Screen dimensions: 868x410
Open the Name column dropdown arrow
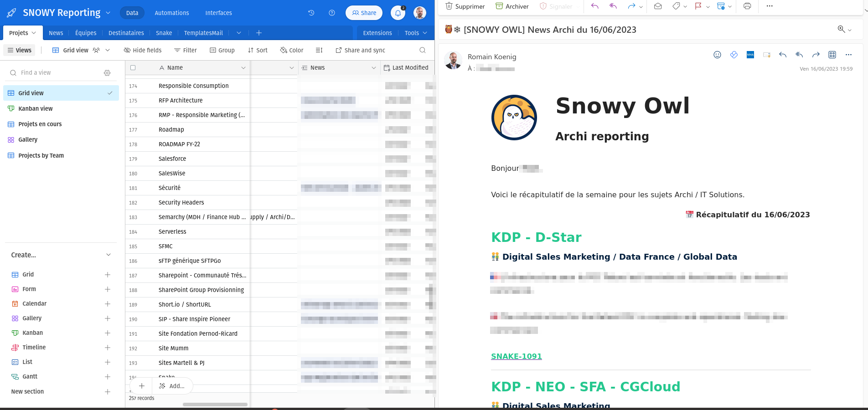pyautogui.click(x=243, y=68)
